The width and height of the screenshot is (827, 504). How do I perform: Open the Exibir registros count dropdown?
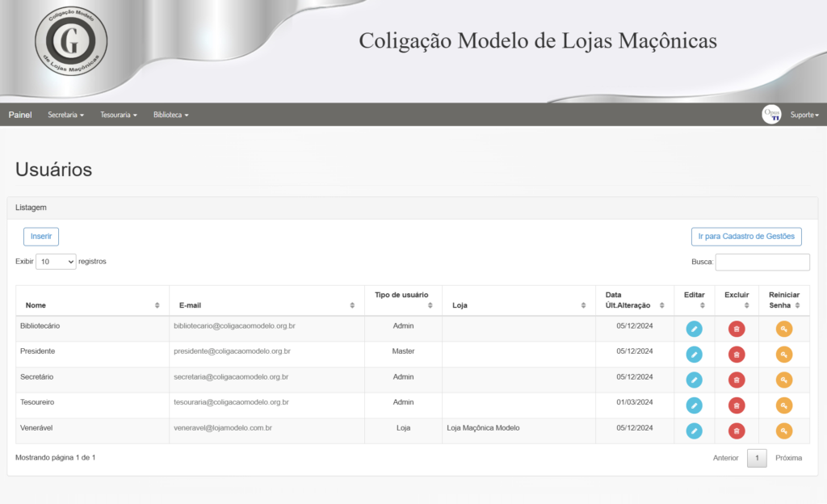coord(56,262)
